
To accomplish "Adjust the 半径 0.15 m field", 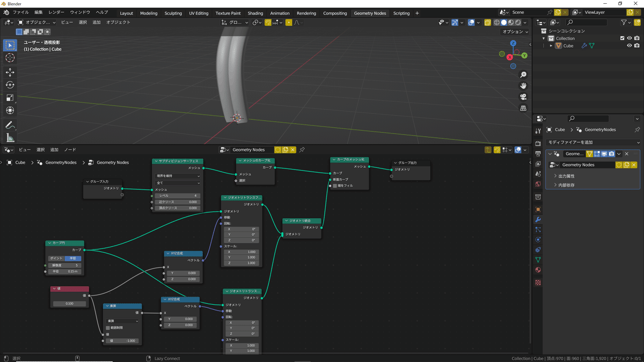I will (x=65, y=271).
